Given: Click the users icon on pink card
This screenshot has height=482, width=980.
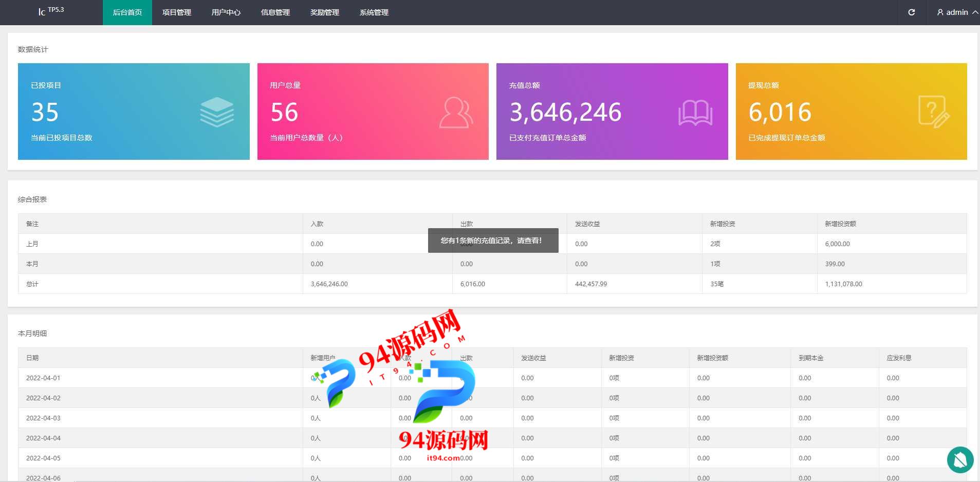Looking at the screenshot, I should (x=455, y=113).
